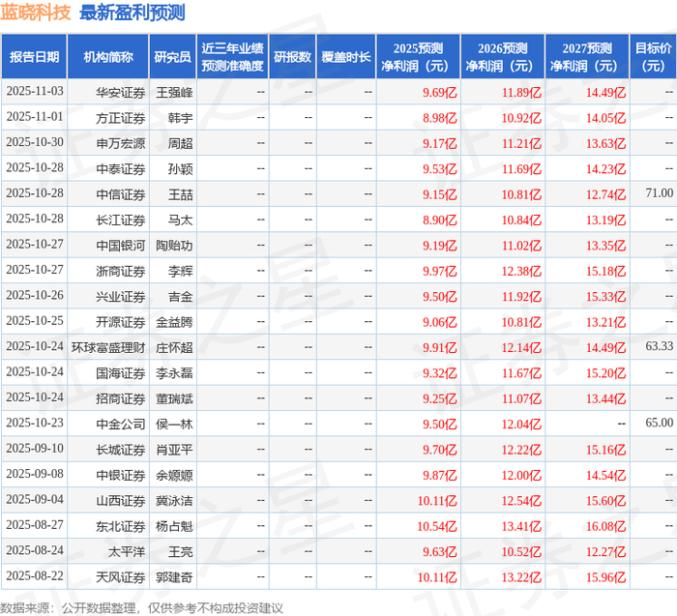Select researcher 韩宇
Viewport: 677px width, 616px height.
[180, 118]
